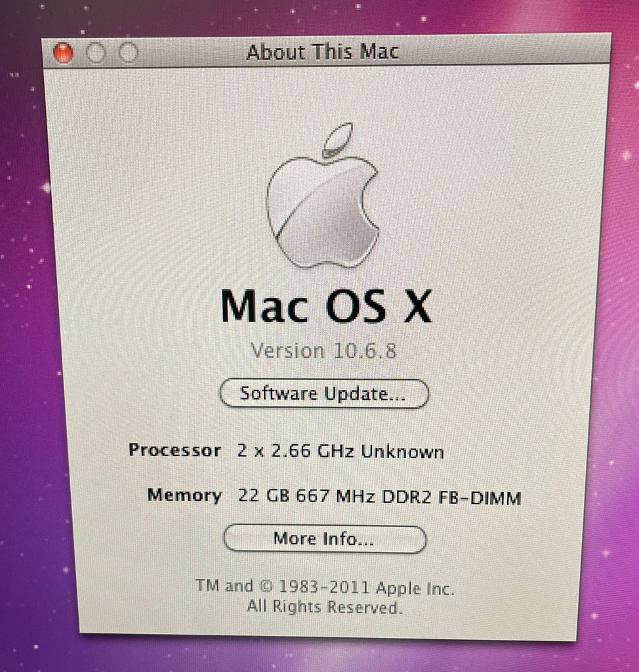The height and width of the screenshot is (672, 639).
Task: Click the About This Mac title text
Action: pyautogui.click(x=323, y=52)
